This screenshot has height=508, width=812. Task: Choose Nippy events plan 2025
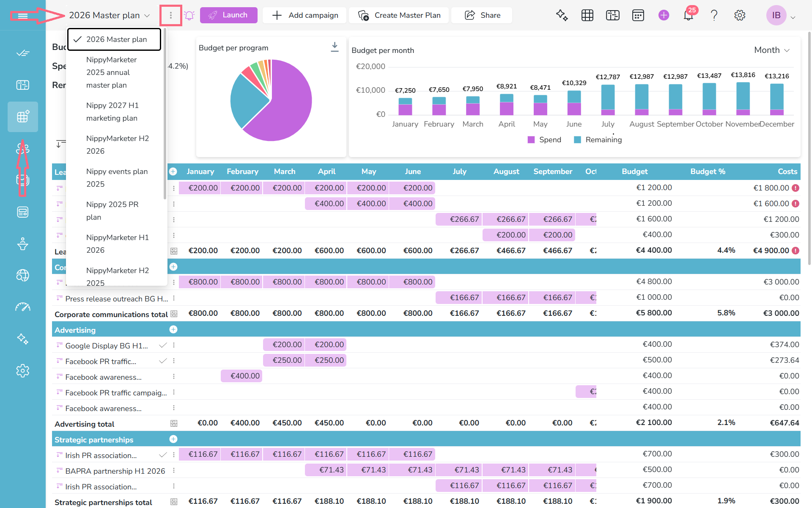coord(114,178)
